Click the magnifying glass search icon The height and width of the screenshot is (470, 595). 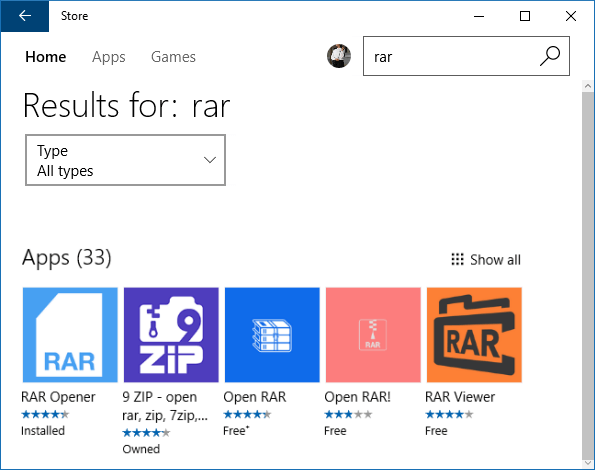pyautogui.click(x=550, y=56)
